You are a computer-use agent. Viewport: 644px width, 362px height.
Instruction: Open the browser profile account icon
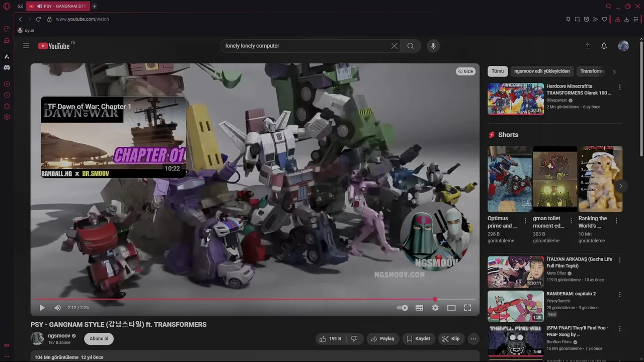pos(617,19)
